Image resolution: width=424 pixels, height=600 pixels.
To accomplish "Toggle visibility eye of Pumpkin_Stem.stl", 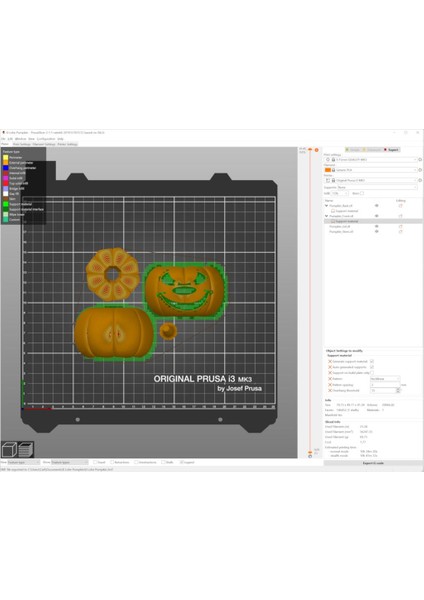I will [x=377, y=232].
